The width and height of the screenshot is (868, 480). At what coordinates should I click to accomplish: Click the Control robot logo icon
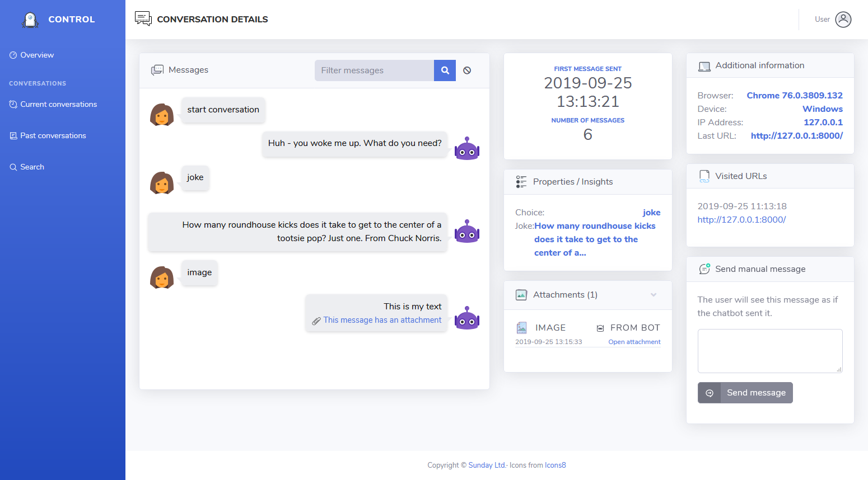coord(30,20)
